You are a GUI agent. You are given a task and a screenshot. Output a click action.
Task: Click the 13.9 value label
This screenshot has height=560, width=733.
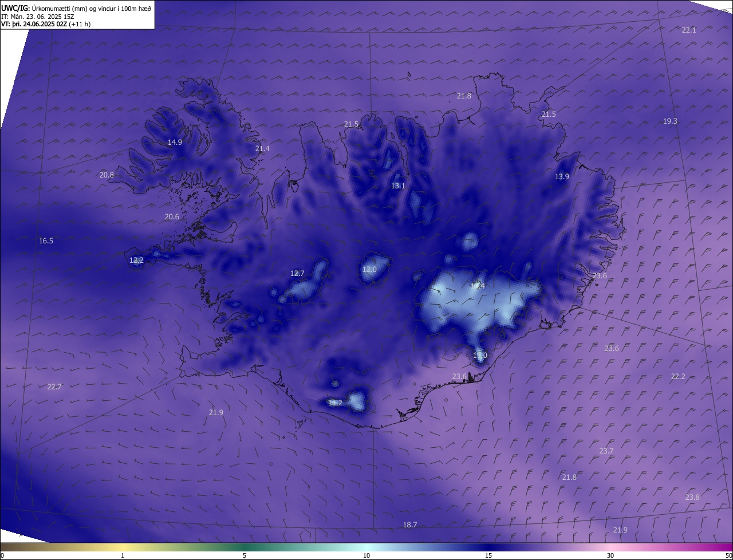562,177
